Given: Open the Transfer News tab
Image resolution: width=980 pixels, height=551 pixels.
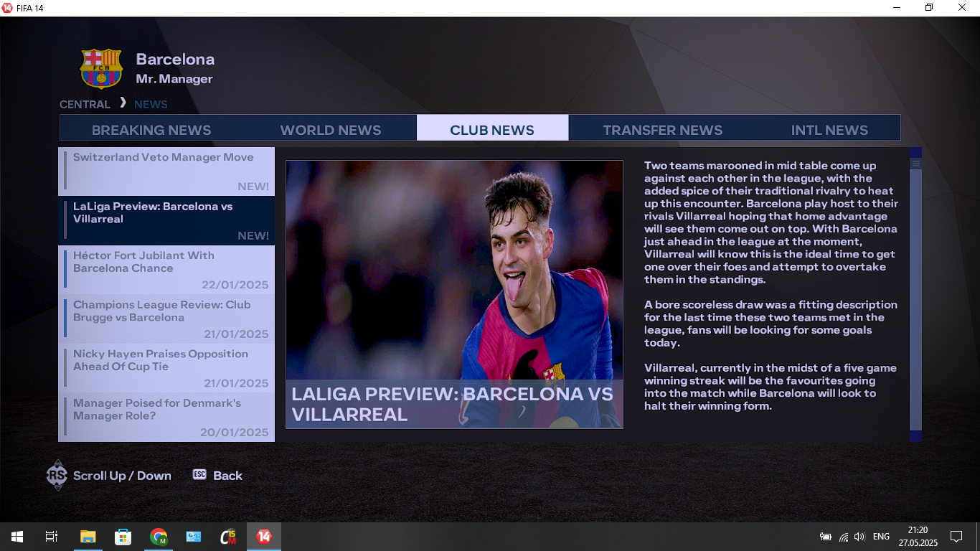Looking at the screenshot, I should 662,130.
